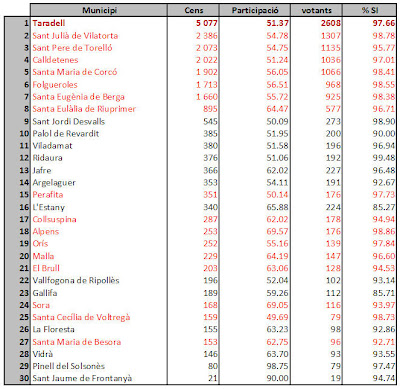Click the census value 1 713

pyautogui.click(x=207, y=85)
